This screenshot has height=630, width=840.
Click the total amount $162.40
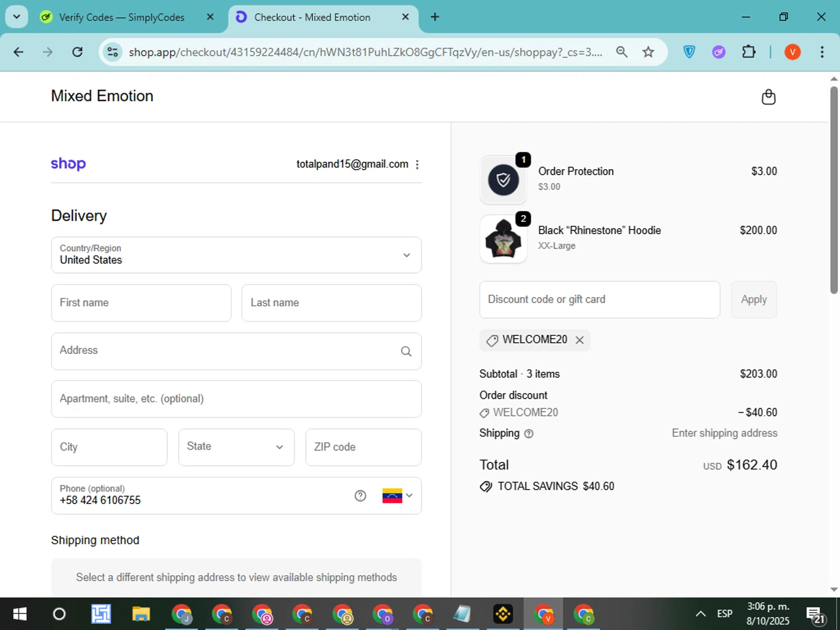(x=752, y=465)
